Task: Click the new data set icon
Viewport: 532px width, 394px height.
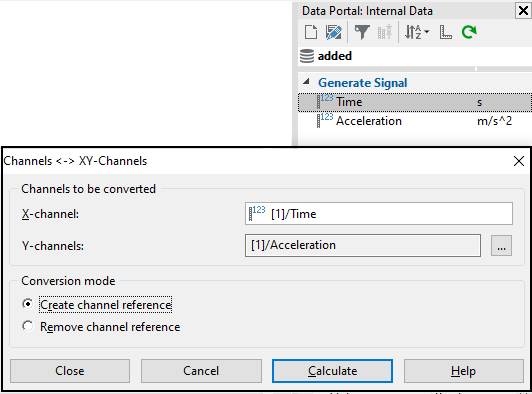Action: [311, 32]
